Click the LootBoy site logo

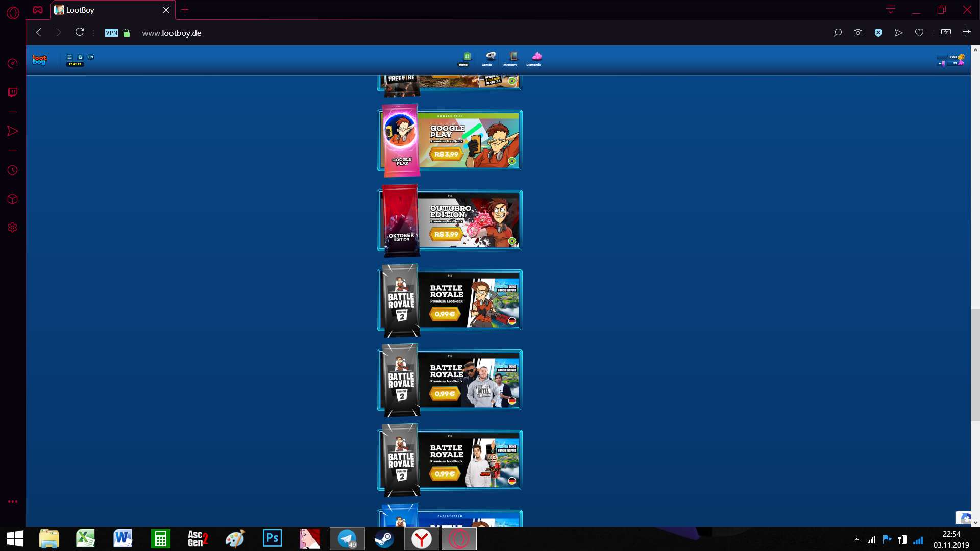39,60
